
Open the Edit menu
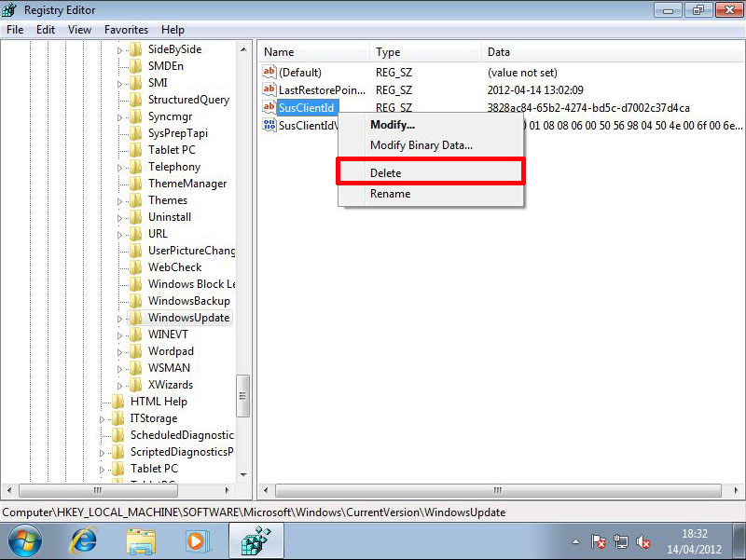(x=45, y=30)
